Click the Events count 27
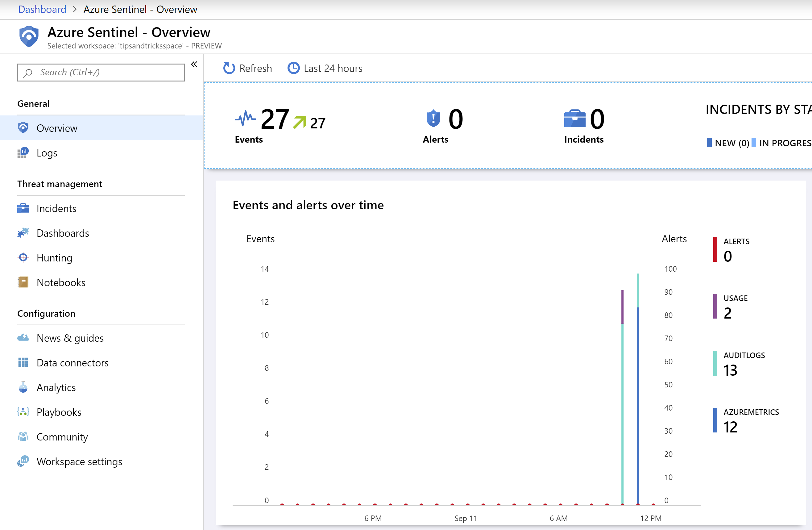Screen dimensions: 812x530 (x=275, y=119)
